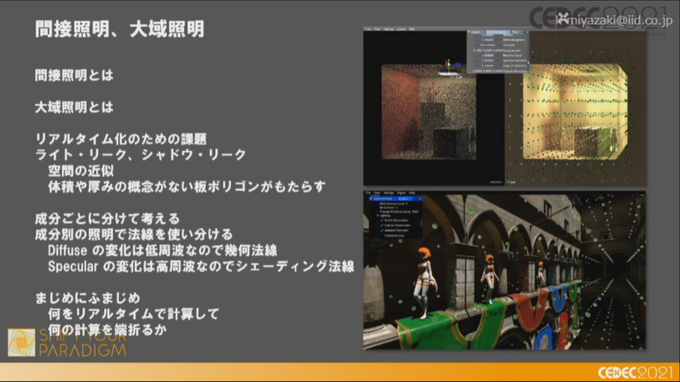Toggle Indirect Illumination checkbox

pos(382,225)
